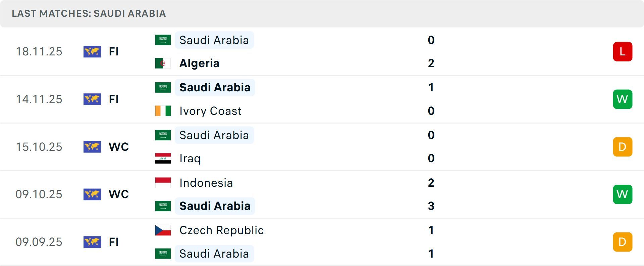Viewport: 644px width, 266px height.
Task: Expand the Czech Republic match row
Action: click(322, 242)
